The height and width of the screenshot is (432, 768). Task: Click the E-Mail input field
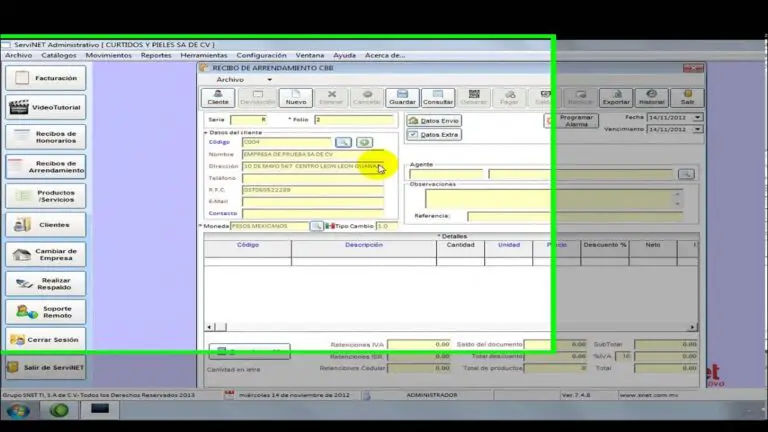313,201
